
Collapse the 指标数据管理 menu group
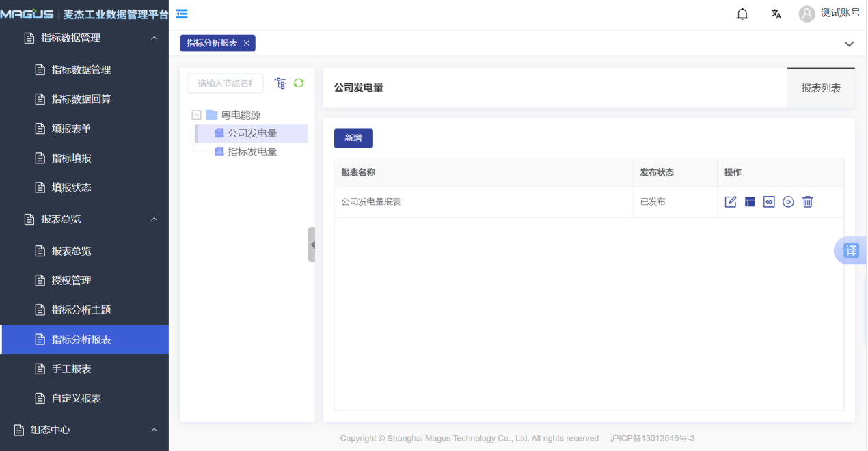154,38
